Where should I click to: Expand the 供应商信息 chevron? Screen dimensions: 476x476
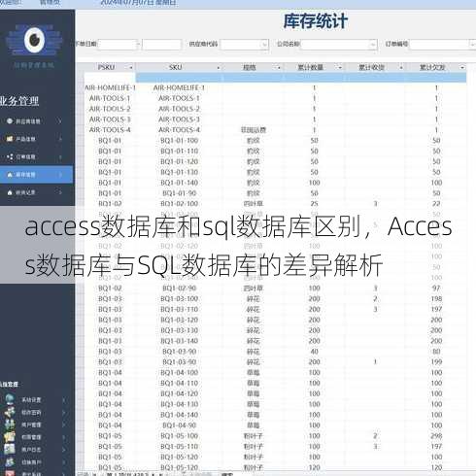click(x=60, y=121)
